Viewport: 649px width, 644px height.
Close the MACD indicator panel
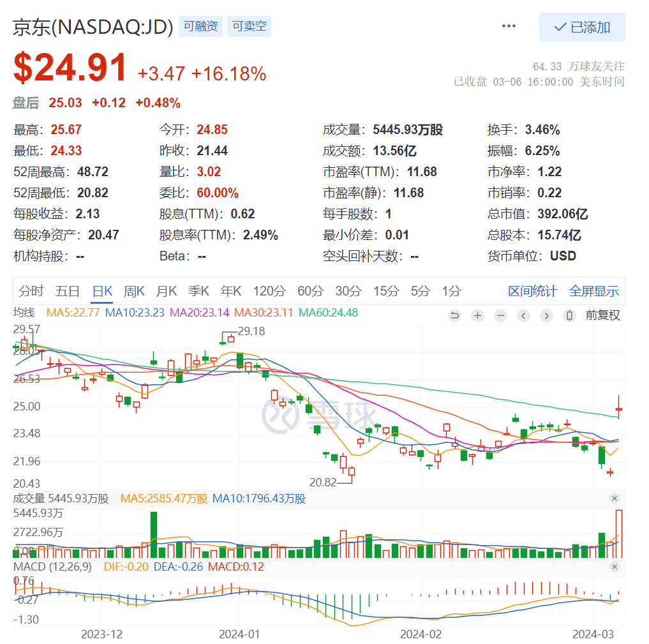point(614,567)
